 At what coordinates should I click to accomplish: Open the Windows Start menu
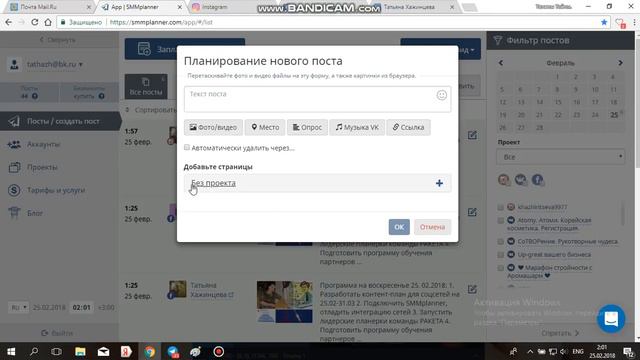(11, 351)
